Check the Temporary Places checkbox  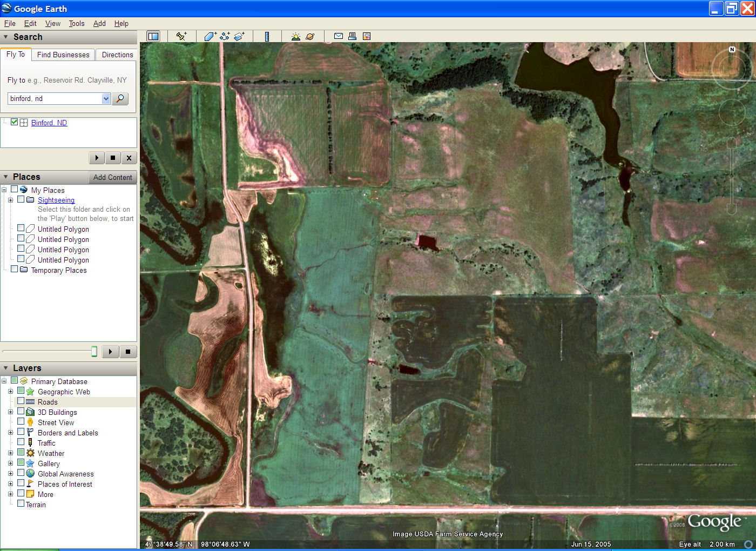[x=15, y=269]
